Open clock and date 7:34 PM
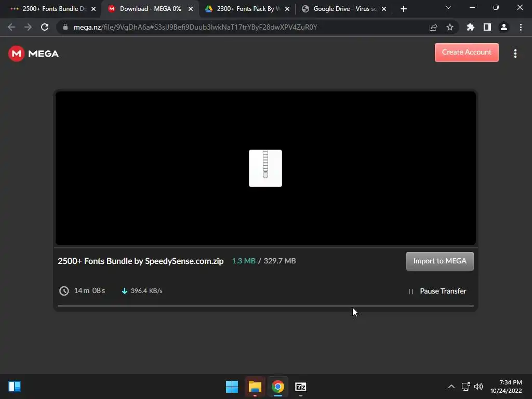 click(506, 387)
